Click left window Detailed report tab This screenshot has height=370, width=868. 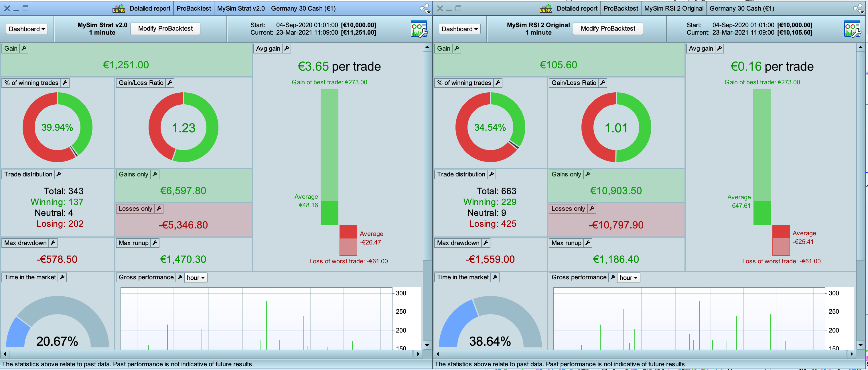click(150, 8)
